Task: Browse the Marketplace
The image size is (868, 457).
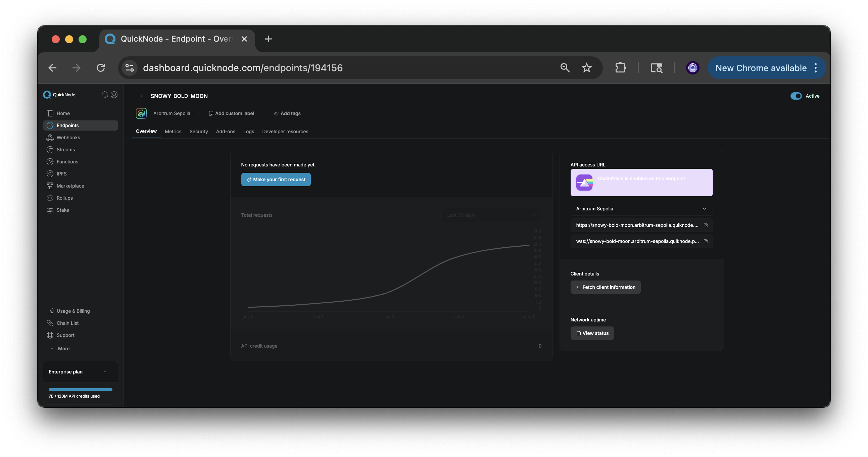Action: coord(70,186)
